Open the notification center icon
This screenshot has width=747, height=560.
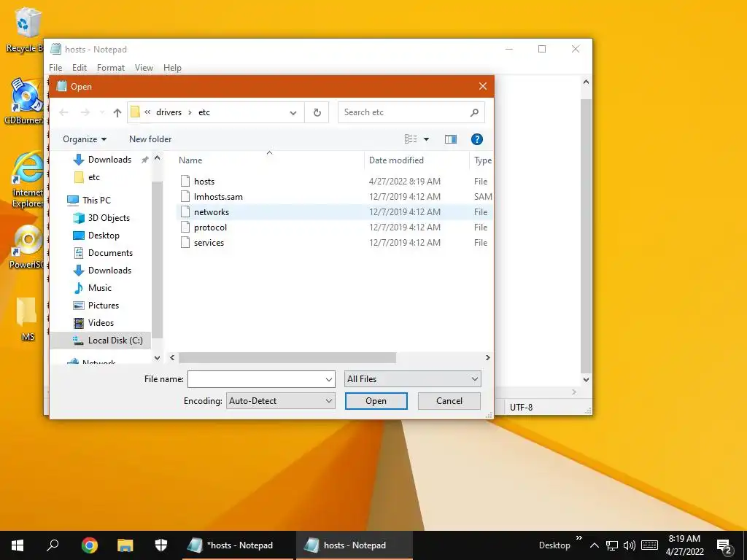coord(724,545)
